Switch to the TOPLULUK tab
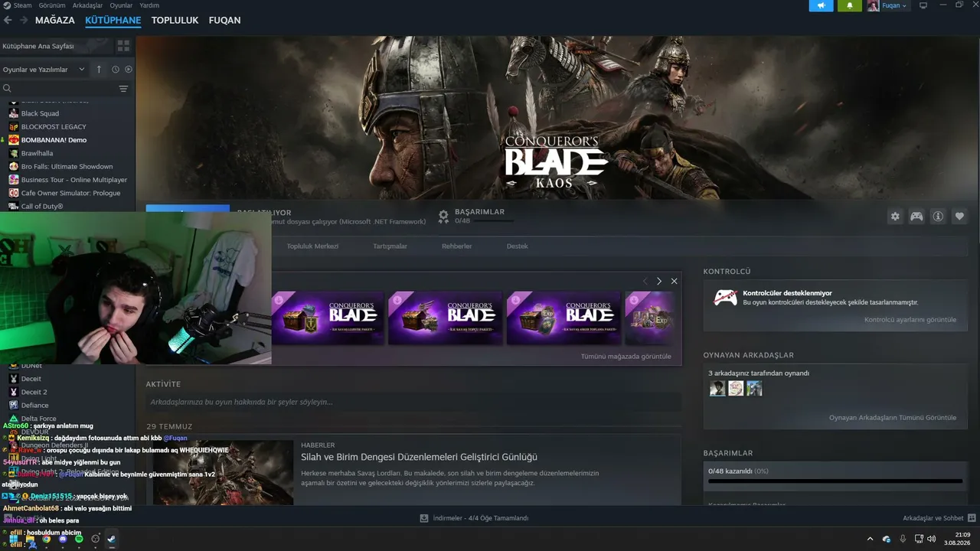The image size is (980, 551). (x=175, y=20)
